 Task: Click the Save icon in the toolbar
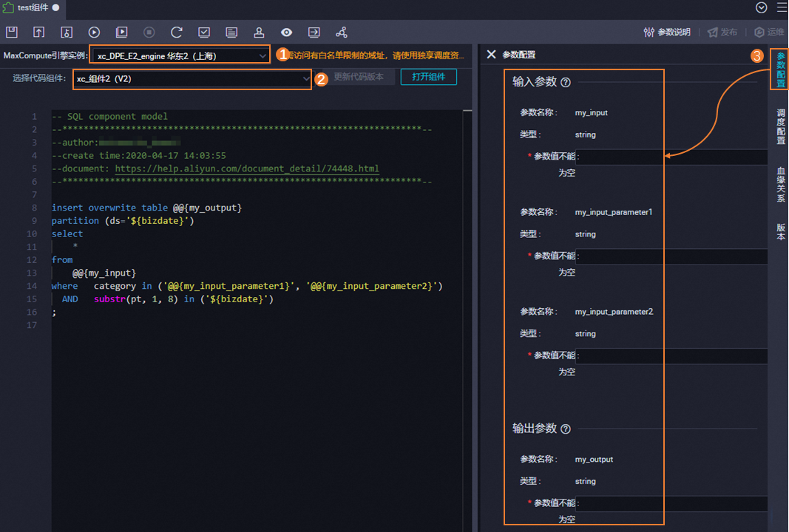(x=10, y=32)
